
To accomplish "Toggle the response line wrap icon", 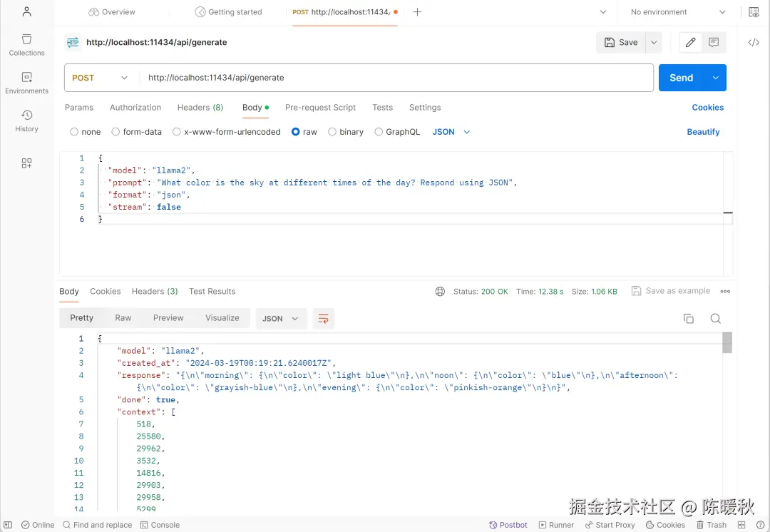I will click(x=323, y=318).
